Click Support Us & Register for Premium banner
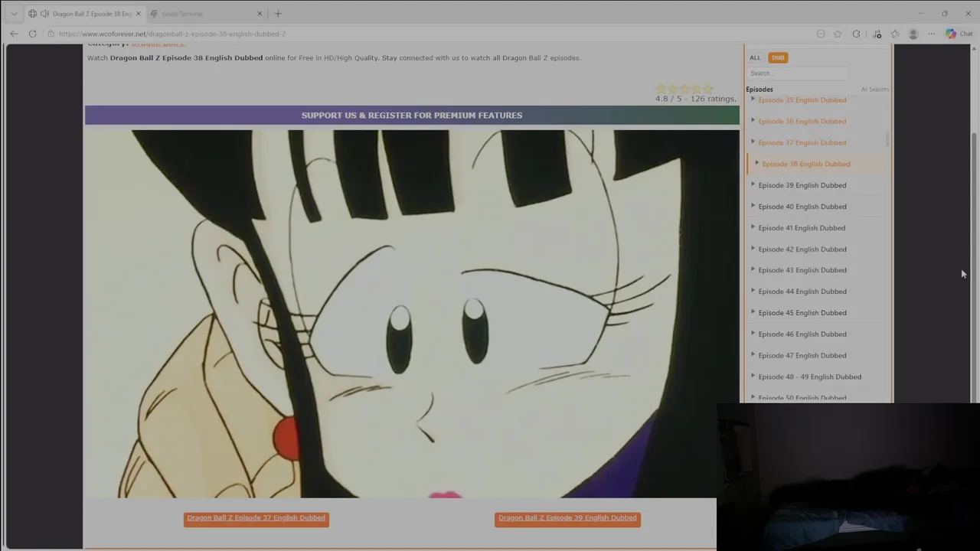The image size is (980, 551). click(412, 116)
